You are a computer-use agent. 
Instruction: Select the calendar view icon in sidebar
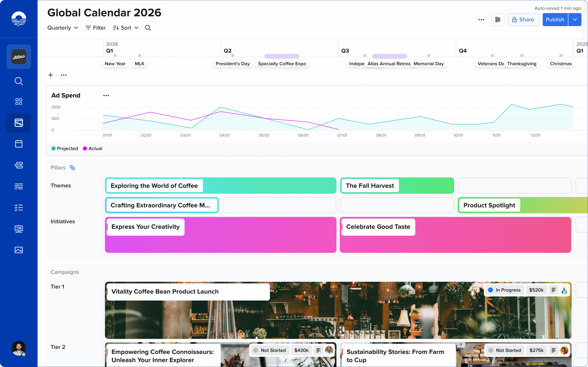[x=19, y=144]
